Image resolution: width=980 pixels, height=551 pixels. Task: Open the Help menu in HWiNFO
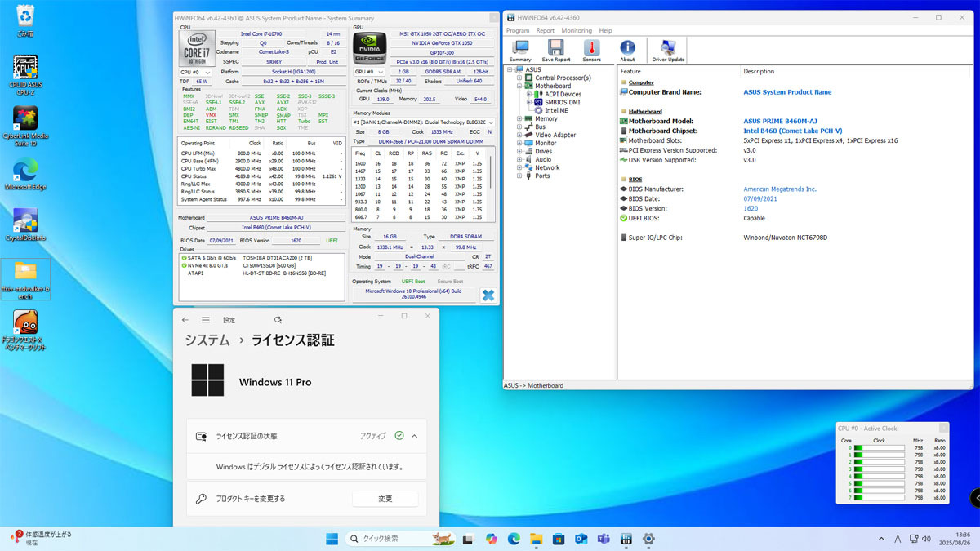tap(605, 30)
